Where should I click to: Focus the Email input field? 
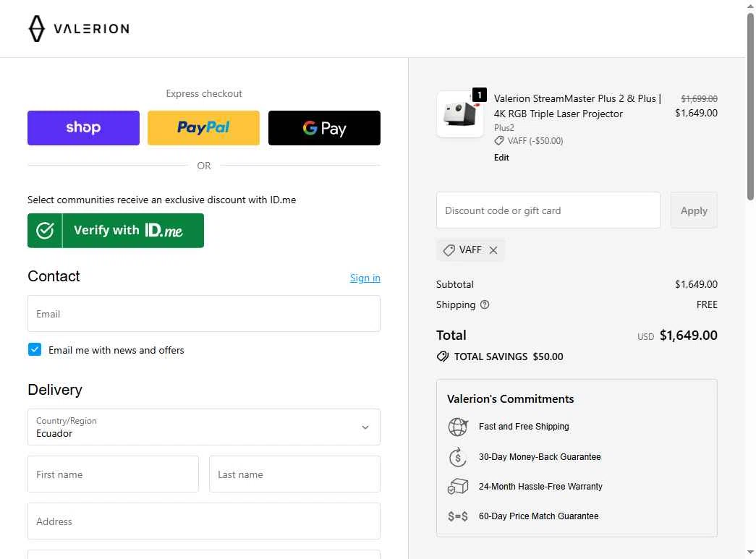[204, 314]
